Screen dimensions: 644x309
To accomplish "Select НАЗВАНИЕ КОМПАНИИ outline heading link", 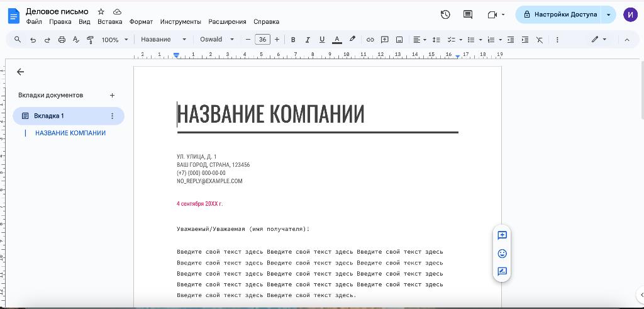I will coord(70,133).
